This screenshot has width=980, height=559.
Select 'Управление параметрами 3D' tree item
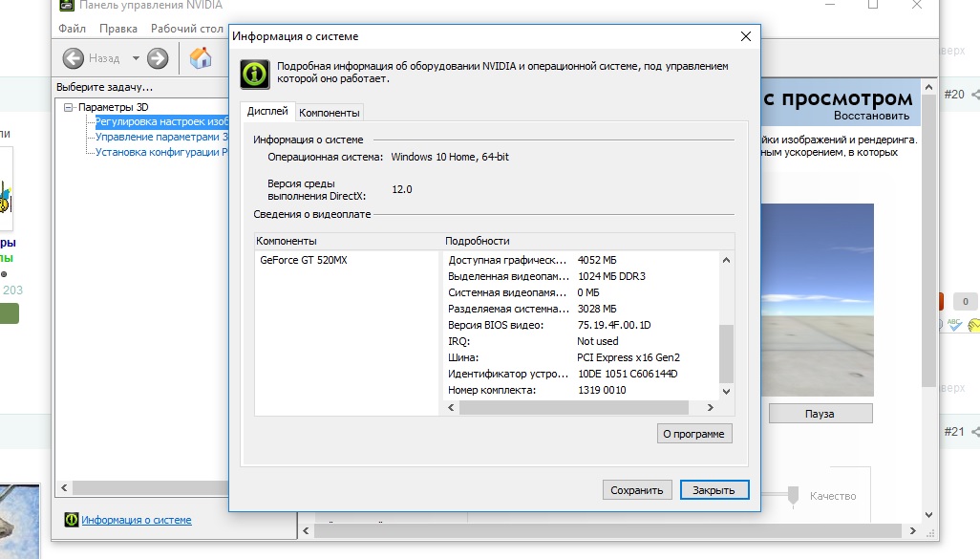click(x=161, y=137)
